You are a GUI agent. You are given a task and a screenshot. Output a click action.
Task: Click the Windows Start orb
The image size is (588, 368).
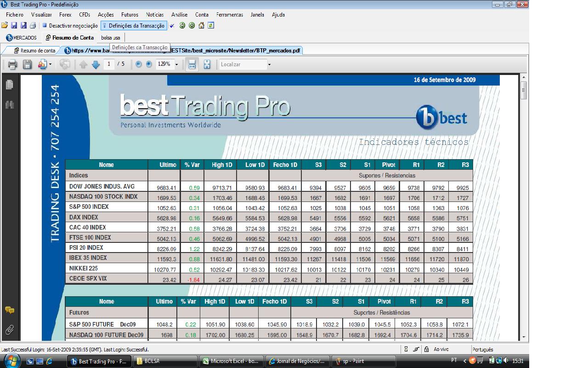click(11, 360)
